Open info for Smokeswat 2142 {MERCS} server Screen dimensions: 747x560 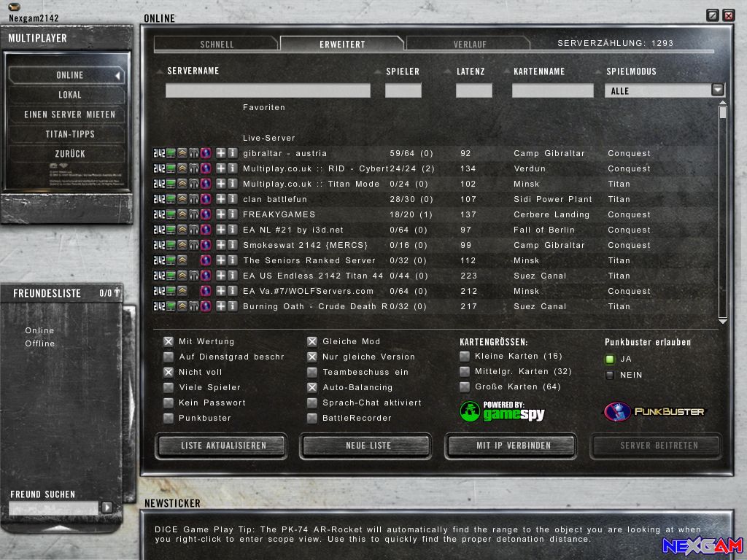pyautogui.click(x=233, y=245)
